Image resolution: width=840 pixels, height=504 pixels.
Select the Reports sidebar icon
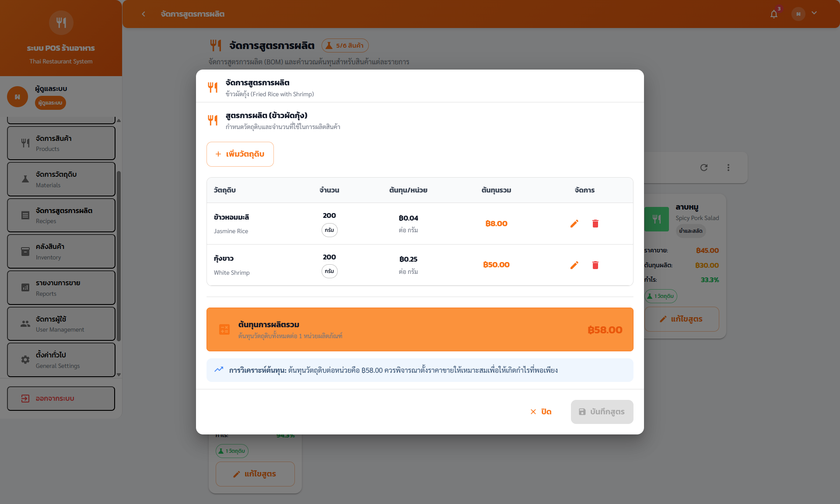tap(25, 287)
